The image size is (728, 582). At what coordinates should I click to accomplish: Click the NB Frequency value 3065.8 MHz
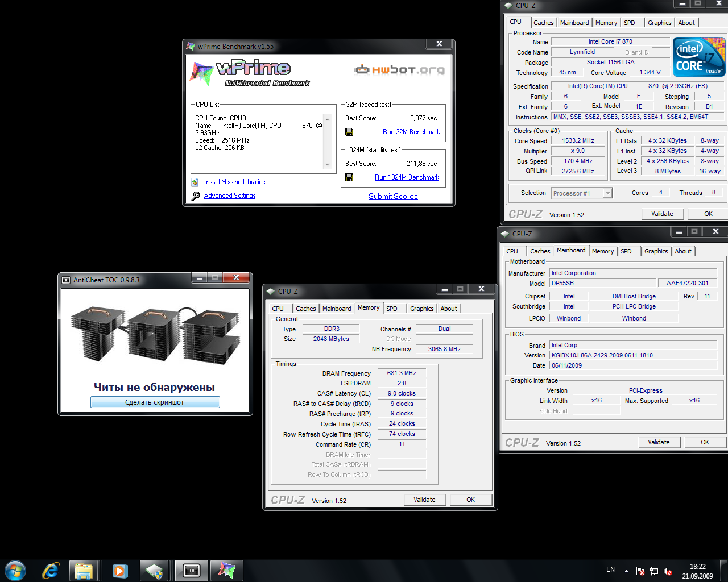(444, 349)
